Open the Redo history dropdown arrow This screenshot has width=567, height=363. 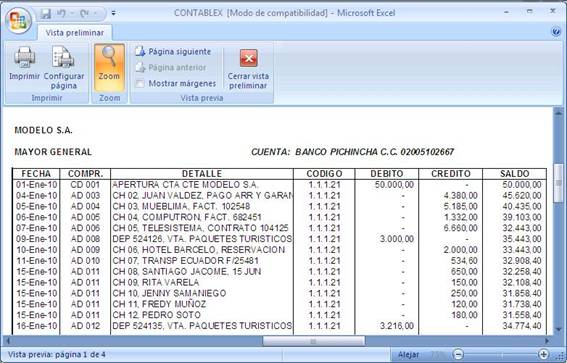(95, 14)
